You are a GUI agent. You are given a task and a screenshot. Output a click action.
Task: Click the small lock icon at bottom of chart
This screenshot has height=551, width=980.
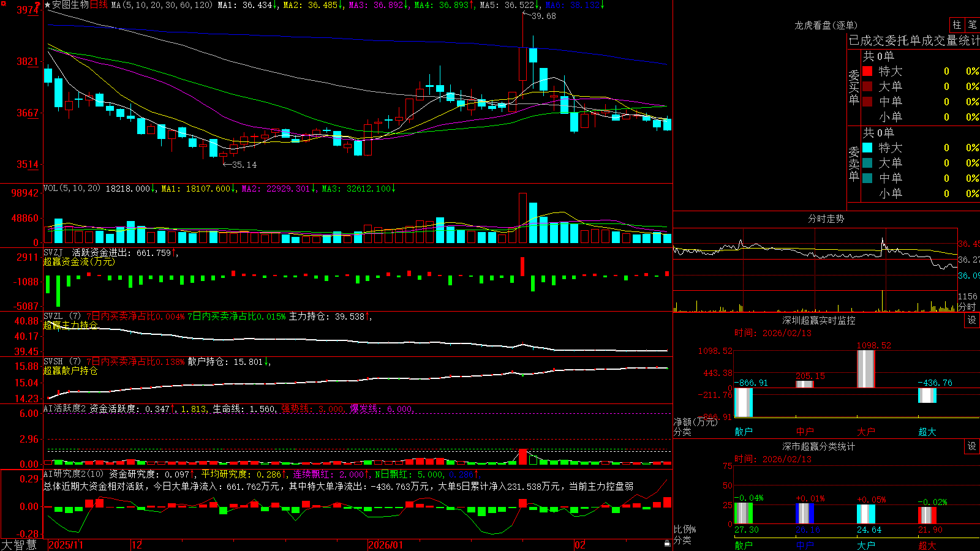pos(667,544)
